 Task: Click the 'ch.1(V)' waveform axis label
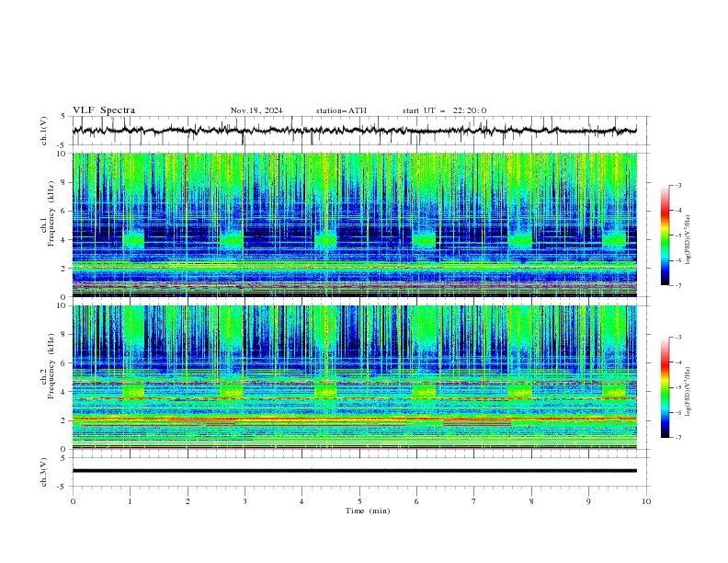tap(43, 131)
